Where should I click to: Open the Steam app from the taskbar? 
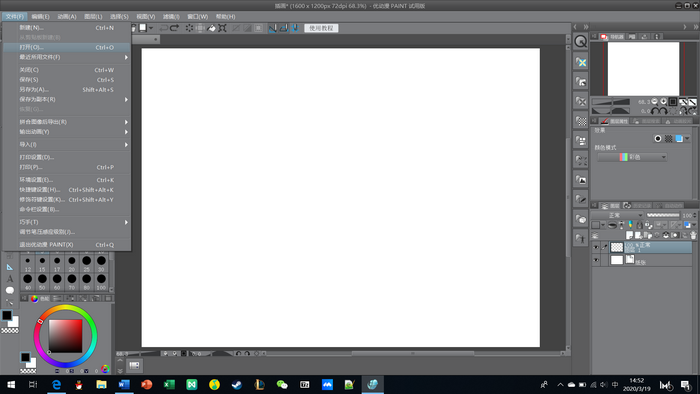tap(237, 384)
